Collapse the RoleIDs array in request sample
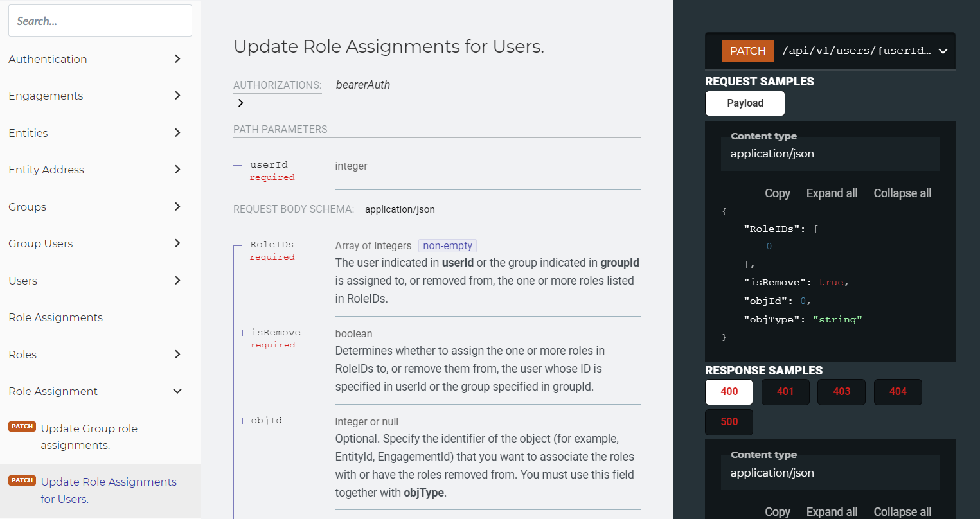 pos(732,229)
